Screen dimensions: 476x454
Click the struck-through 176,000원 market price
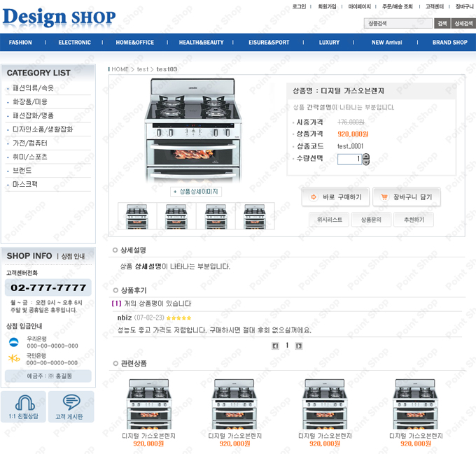[x=351, y=122]
